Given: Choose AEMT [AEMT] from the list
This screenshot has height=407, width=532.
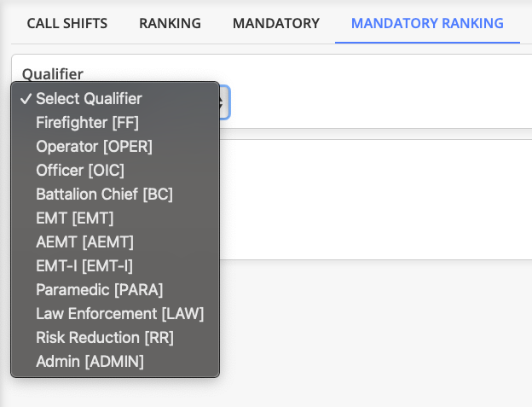Looking at the screenshot, I should 84,242.
